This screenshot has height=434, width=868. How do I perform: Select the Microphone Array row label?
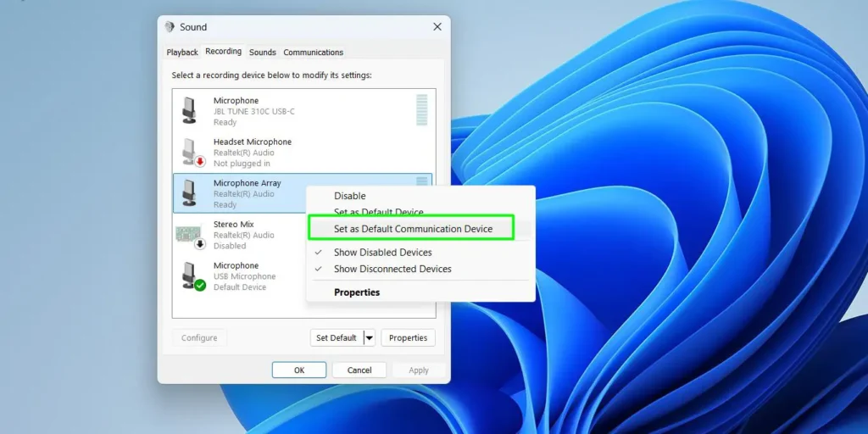[x=248, y=183]
